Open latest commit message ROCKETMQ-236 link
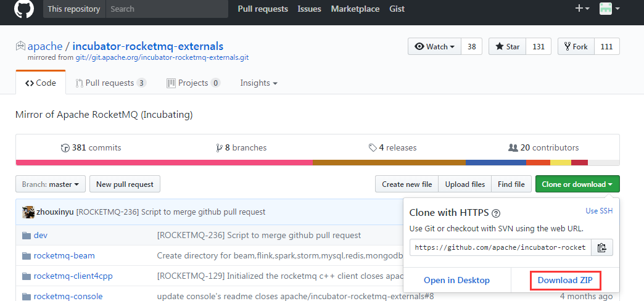 171,212
